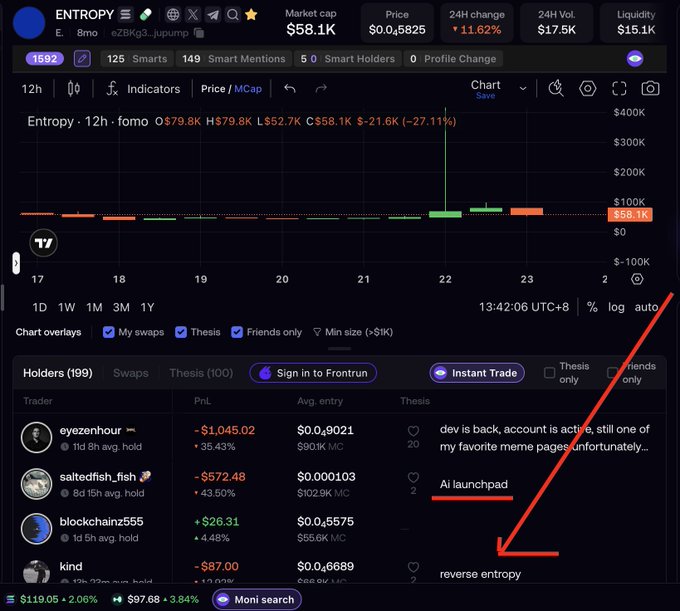Select the Holders (199) tab
This screenshot has height=611, width=680.
[x=58, y=373]
